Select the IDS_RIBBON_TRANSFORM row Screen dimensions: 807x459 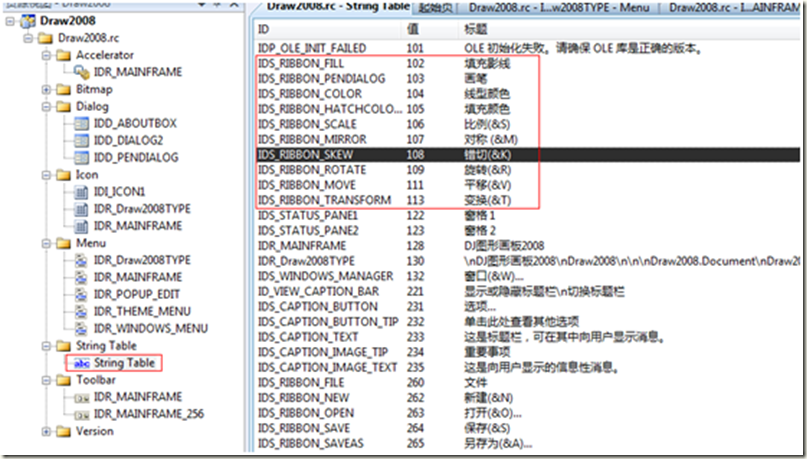click(x=528, y=200)
